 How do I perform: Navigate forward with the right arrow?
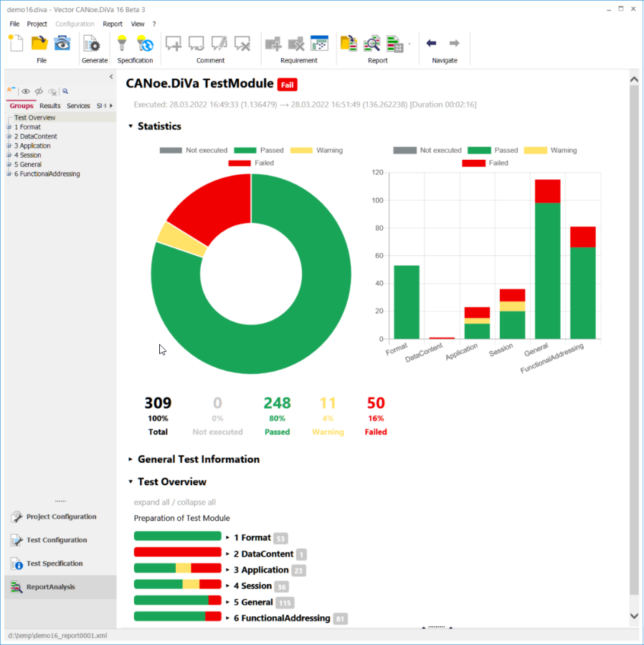click(x=454, y=43)
